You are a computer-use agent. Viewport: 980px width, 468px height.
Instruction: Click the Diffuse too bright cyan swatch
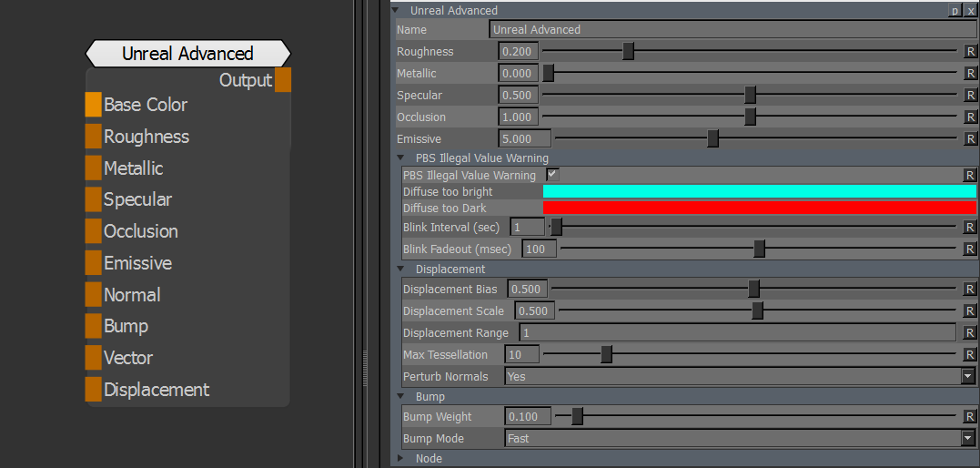pyautogui.click(x=759, y=192)
